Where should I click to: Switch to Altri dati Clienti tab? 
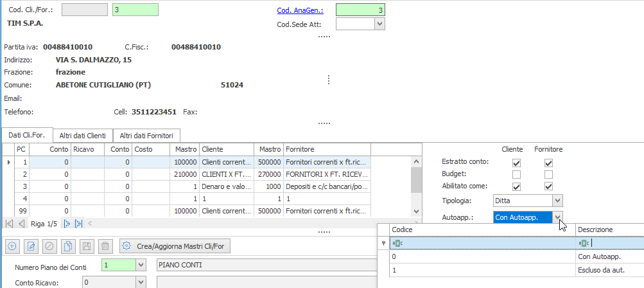click(82, 135)
